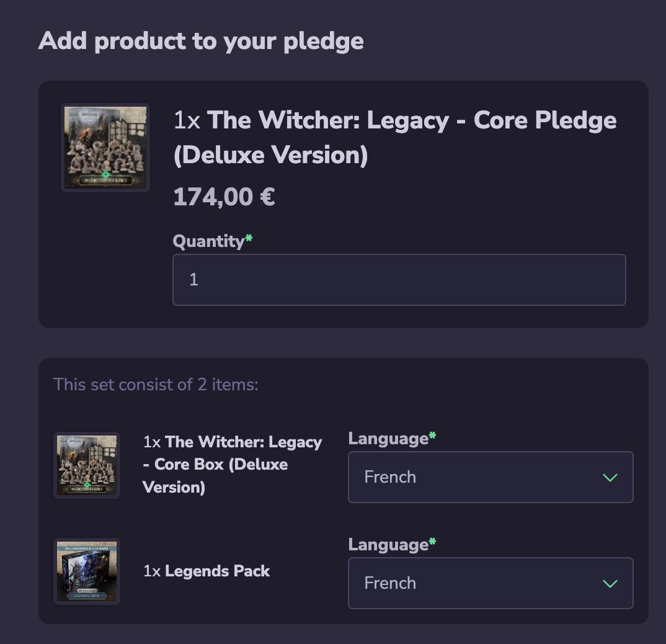The height and width of the screenshot is (644, 666).
Task: Click the Legends Pack box thumbnail
Action: click(87, 571)
